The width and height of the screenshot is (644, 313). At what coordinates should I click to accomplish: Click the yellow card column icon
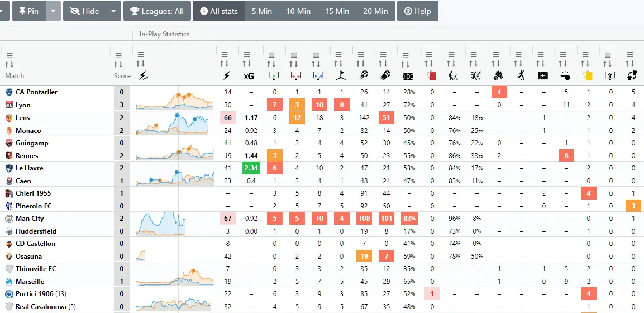point(587,76)
